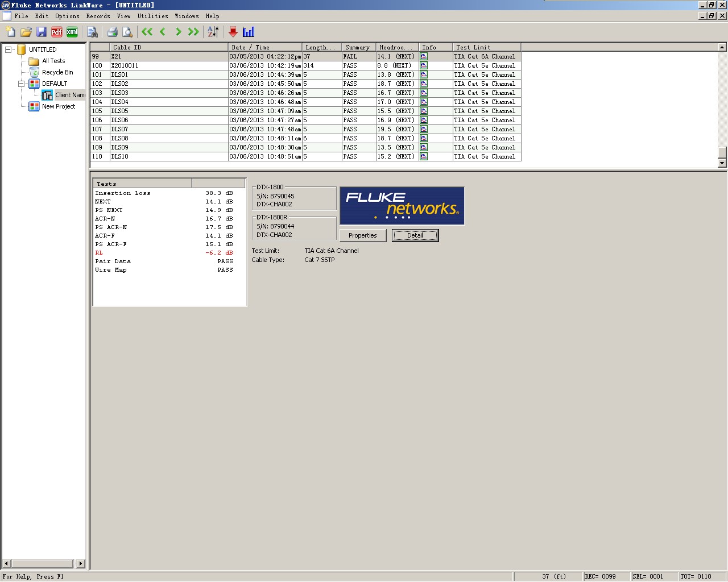Image resolution: width=728 pixels, height=582 pixels.
Task: Open the Records menu
Action: (x=98, y=16)
